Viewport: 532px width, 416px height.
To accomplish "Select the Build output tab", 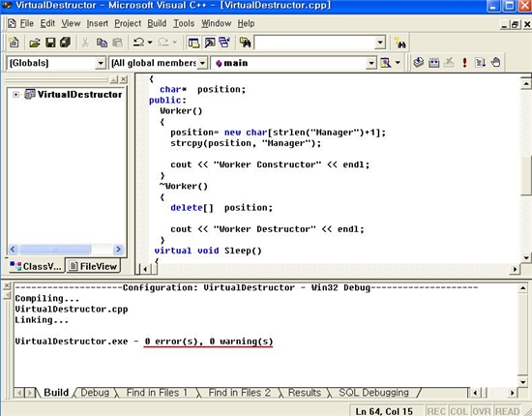I will tap(56, 393).
